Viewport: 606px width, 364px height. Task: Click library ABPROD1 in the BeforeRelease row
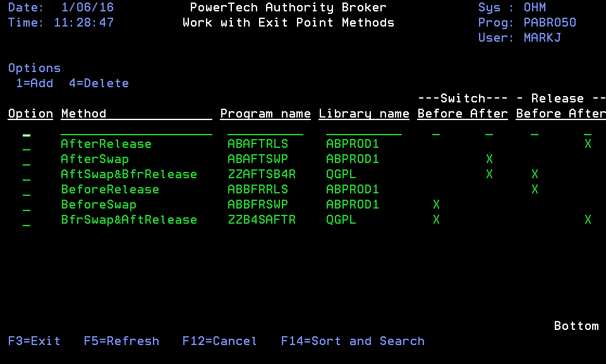click(353, 190)
